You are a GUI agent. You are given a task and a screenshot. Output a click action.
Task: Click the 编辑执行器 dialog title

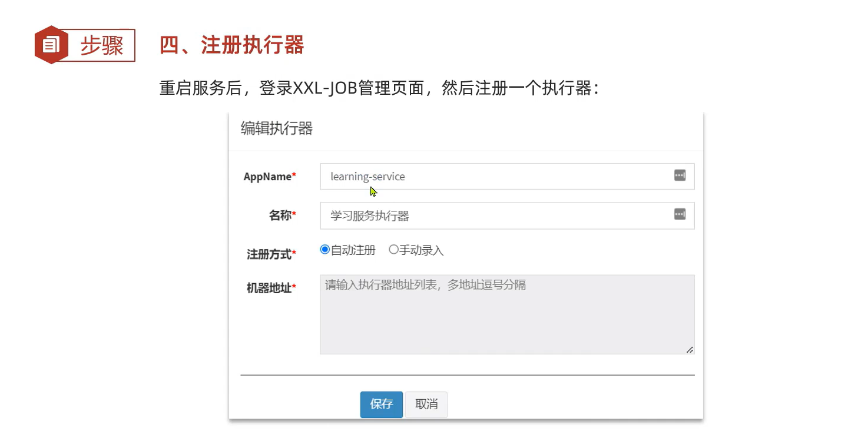(276, 128)
